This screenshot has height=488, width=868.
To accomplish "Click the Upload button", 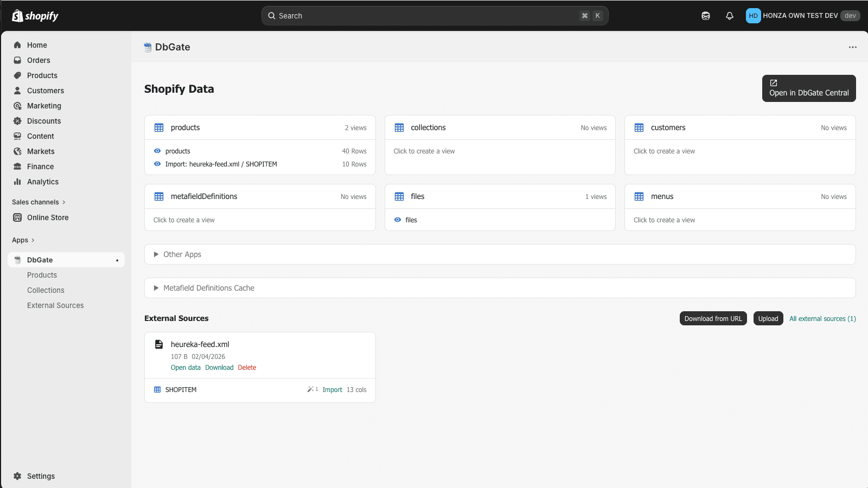I will tap(768, 318).
